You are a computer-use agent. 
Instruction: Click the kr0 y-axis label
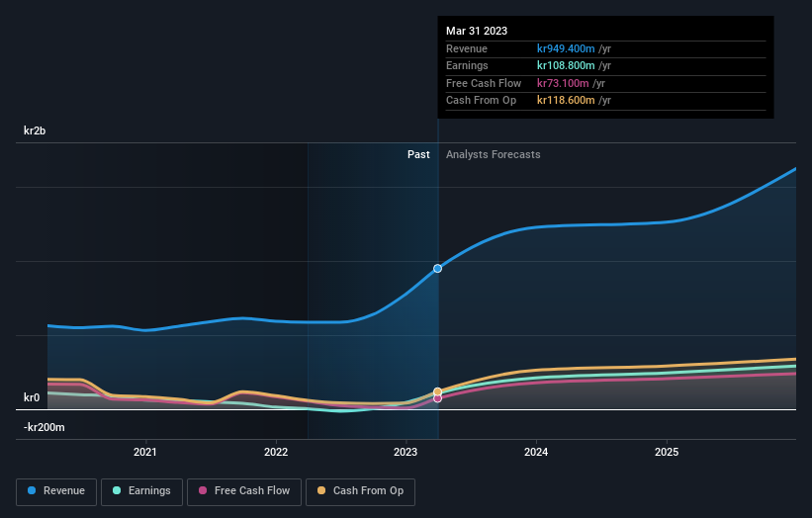click(x=32, y=397)
